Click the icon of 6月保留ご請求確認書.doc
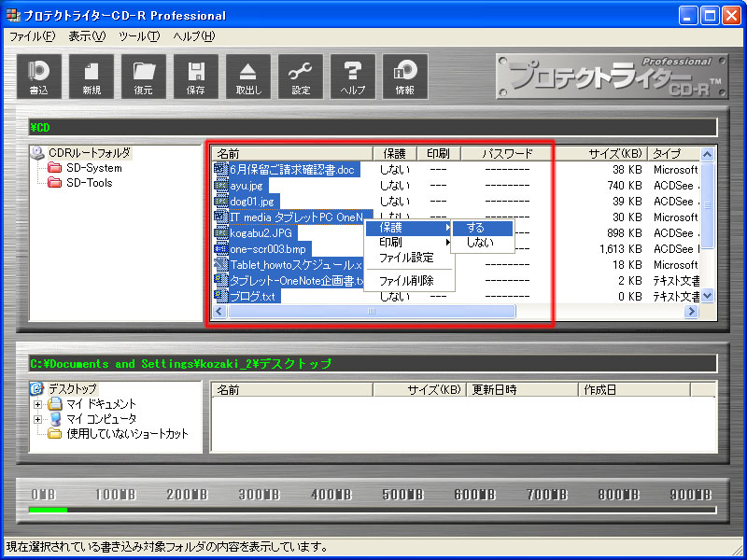Image resolution: width=747 pixels, height=560 pixels. click(x=220, y=170)
